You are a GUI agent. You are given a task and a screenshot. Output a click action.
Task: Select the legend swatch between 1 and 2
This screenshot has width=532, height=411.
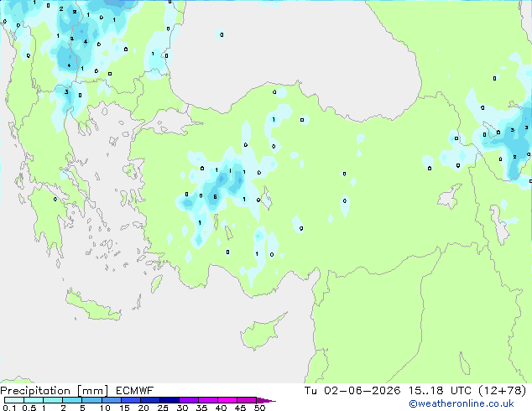pyautogui.click(x=53, y=400)
